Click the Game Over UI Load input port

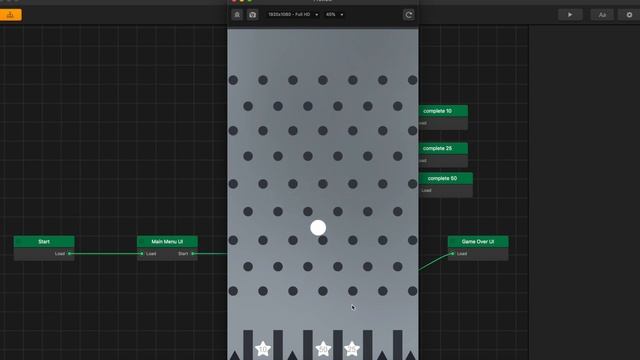click(452, 253)
